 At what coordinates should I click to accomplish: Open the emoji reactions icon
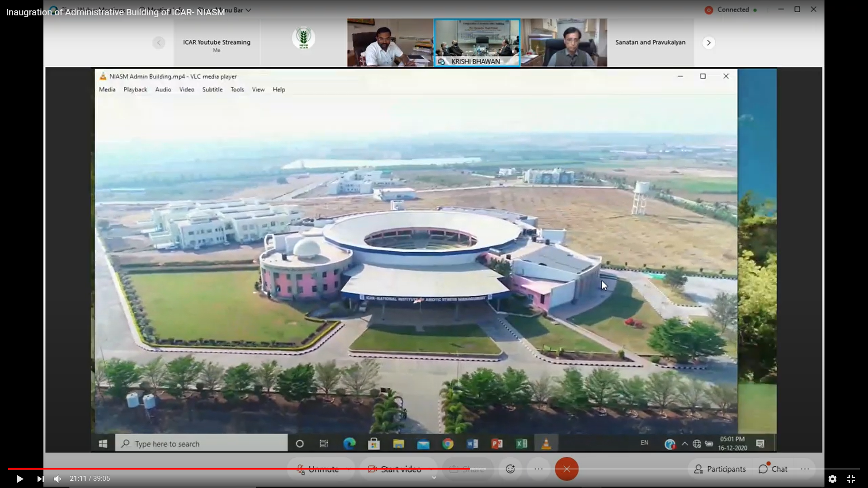point(510,469)
